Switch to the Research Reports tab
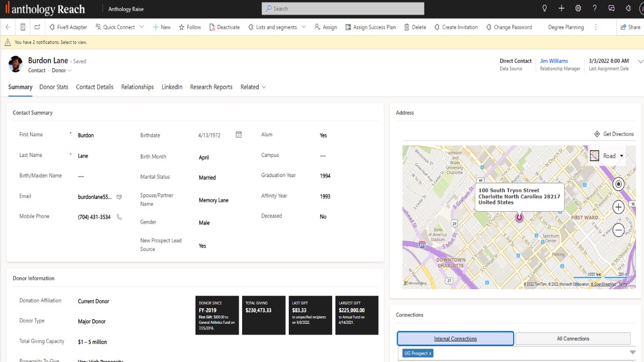644x362 pixels. click(x=211, y=87)
